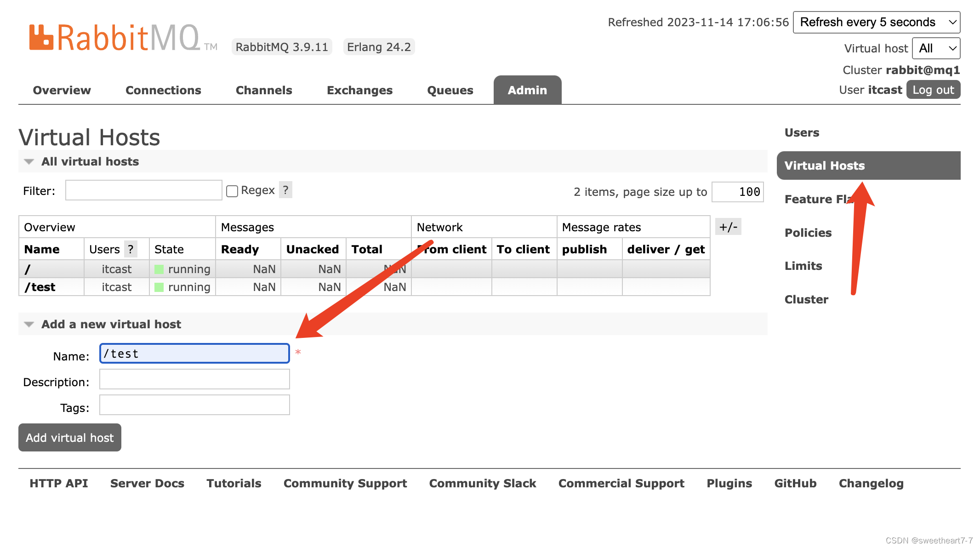The width and height of the screenshot is (980, 548).
Task: Click the +/- columns toggle button
Action: (x=728, y=226)
